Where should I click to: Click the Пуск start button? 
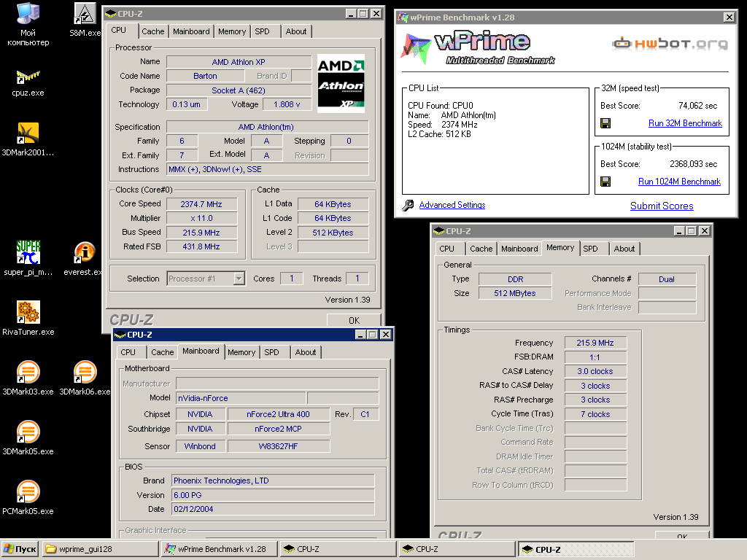pos(20,549)
